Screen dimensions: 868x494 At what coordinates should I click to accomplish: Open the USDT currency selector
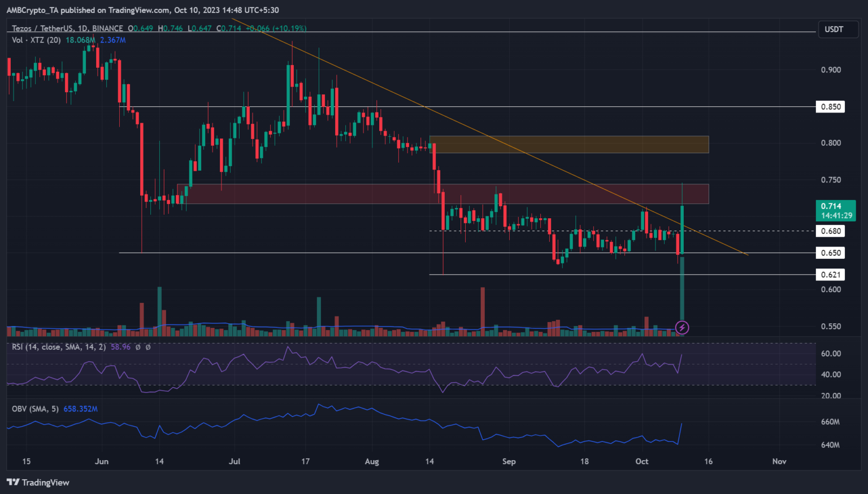click(834, 29)
